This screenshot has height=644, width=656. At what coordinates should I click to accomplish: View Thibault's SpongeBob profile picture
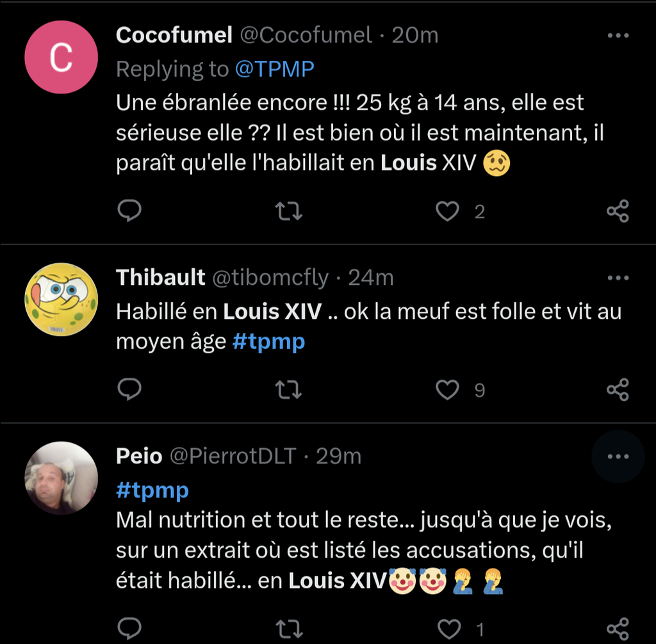point(61,300)
